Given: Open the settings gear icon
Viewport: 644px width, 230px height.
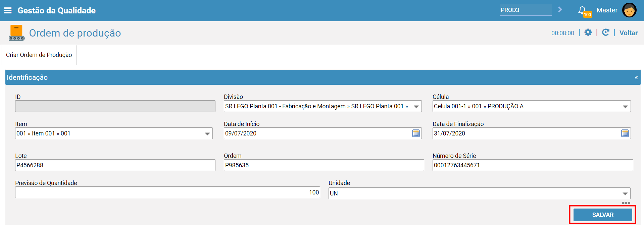Looking at the screenshot, I should click(588, 33).
